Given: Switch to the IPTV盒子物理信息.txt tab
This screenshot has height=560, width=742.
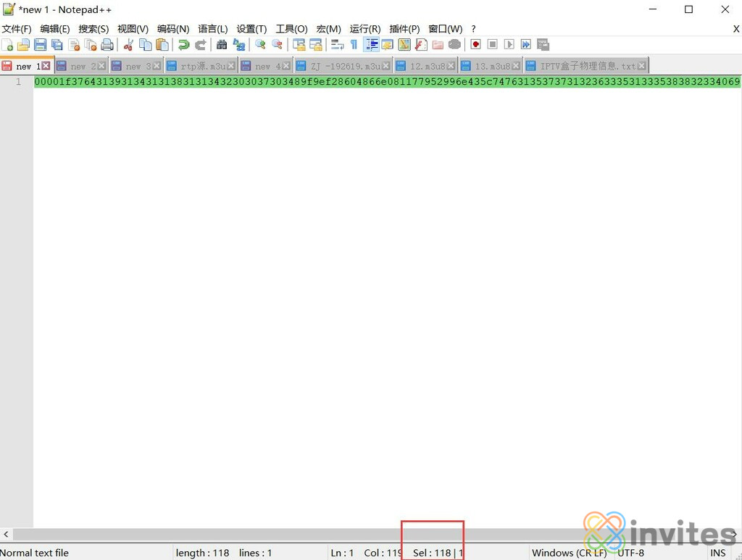Looking at the screenshot, I should pyautogui.click(x=586, y=66).
